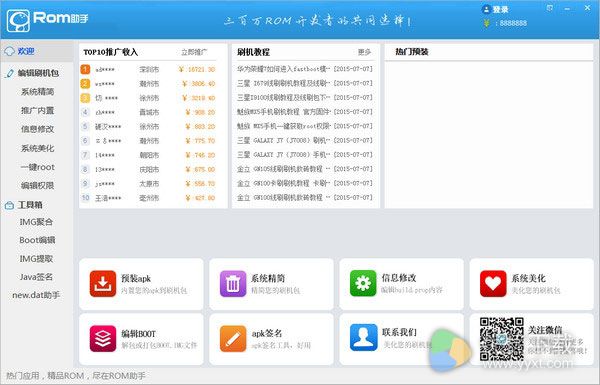The width and height of the screenshot is (600, 385).
Task: Open Java签名 tool in sidebar
Action: click(x=36, y=277)
